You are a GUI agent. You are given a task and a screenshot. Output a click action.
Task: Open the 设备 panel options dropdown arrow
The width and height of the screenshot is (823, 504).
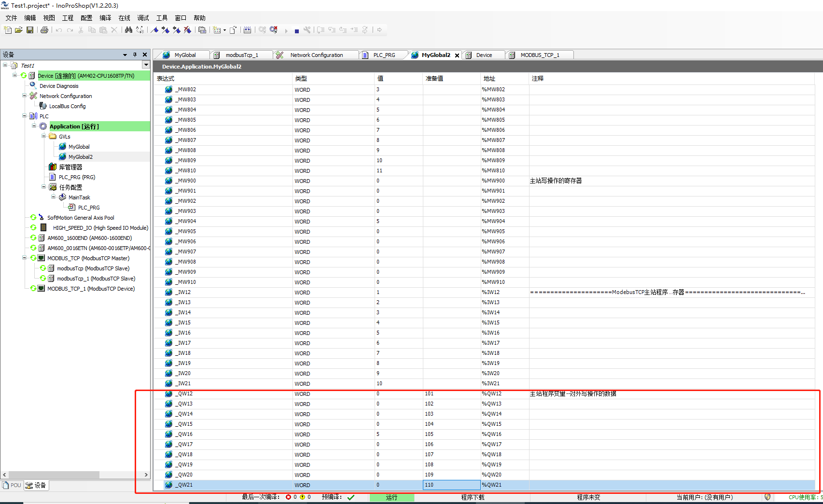click(125, 55)
